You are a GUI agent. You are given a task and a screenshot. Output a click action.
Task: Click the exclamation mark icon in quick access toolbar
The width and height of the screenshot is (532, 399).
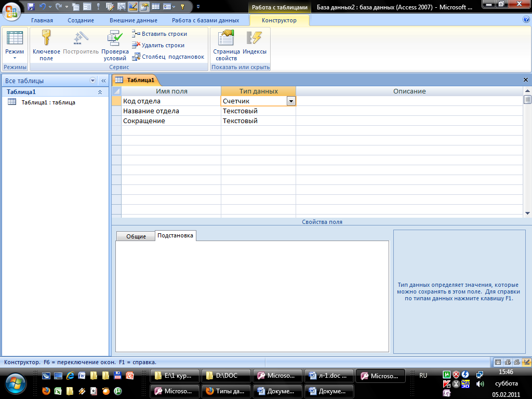98,6
